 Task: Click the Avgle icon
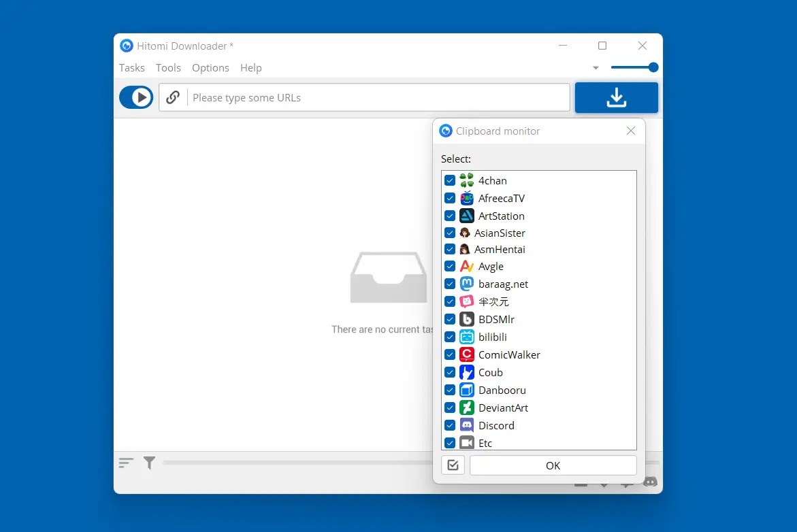(x=467, y=266)
